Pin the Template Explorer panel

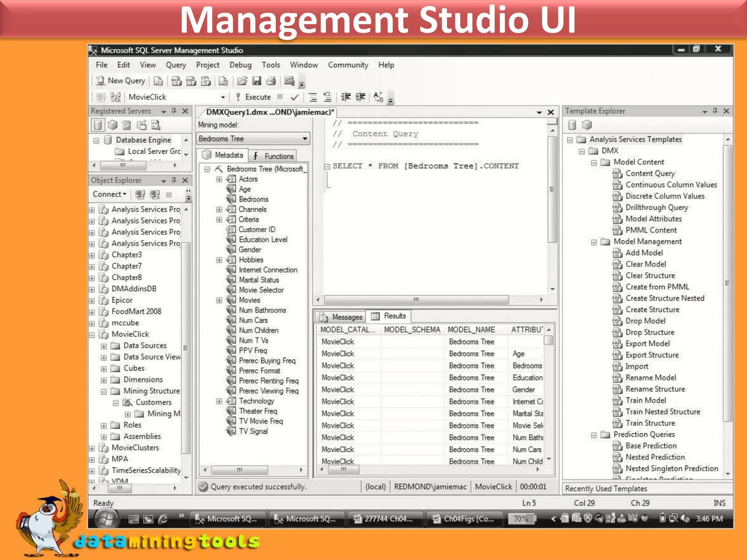[x=715, y=111]
